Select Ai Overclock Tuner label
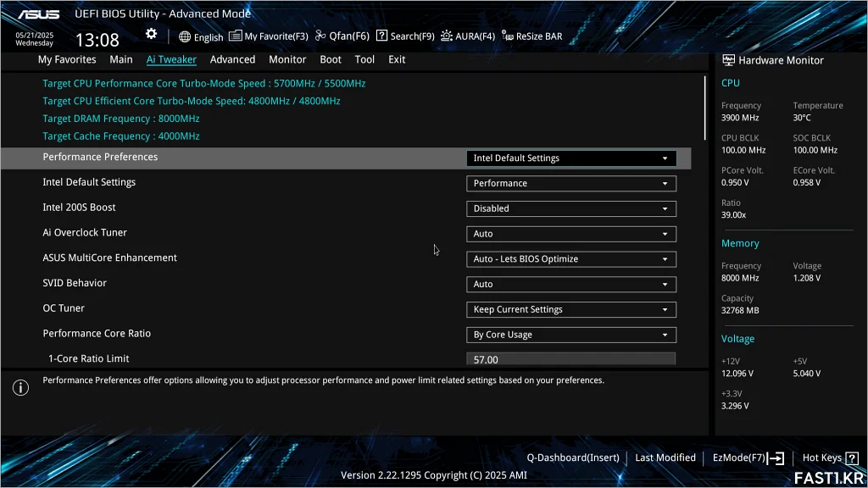The height and width of the screenshot is (488, 868). [x=85, y=232]
